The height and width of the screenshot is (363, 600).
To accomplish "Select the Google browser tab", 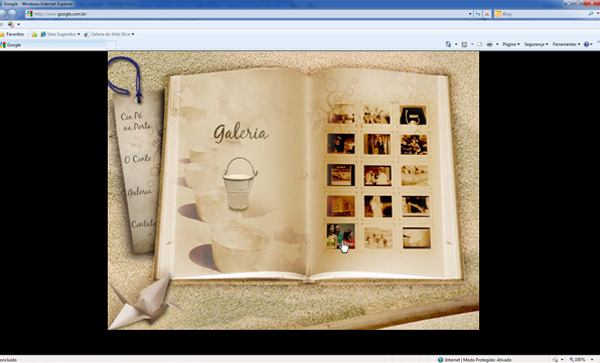I will (x=53, y=45).
